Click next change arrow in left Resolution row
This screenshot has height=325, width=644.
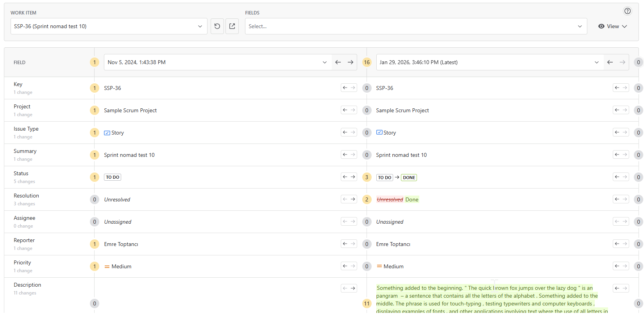tap(353, 199)
